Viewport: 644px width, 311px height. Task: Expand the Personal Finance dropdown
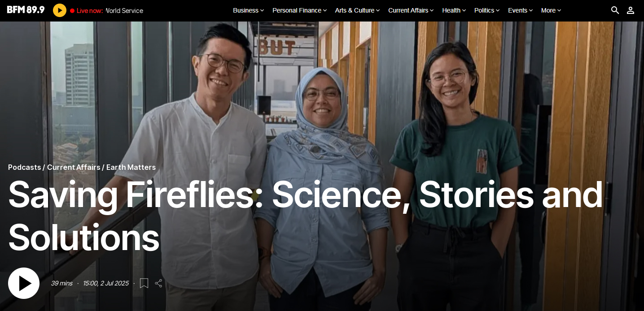point(300,10)
